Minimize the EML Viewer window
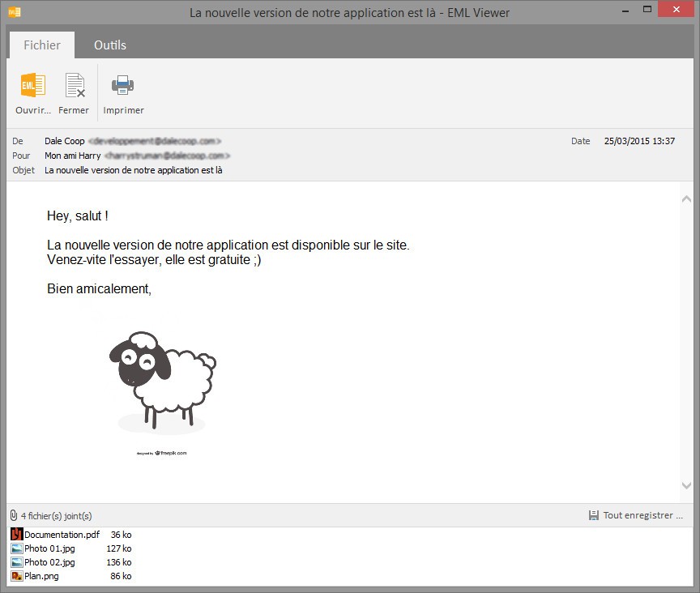 pos(625,10)
